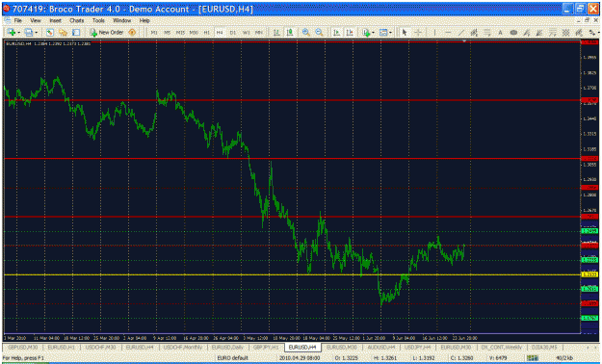The height and width of the screenshot is (364, 602).
Task: Open the Charts menu
Action: [x=76, y=20]
